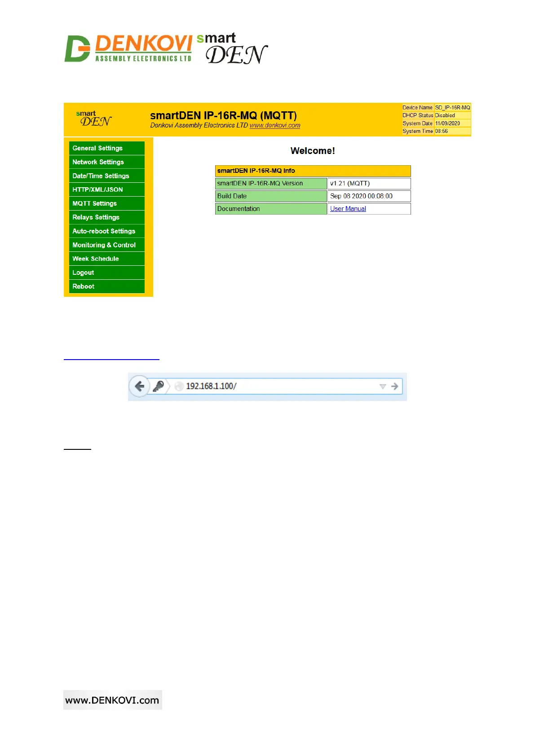Click 'smartDEN IP-16R-MQ (MQTT)' title text
The image size is (535, 756).
223,115
